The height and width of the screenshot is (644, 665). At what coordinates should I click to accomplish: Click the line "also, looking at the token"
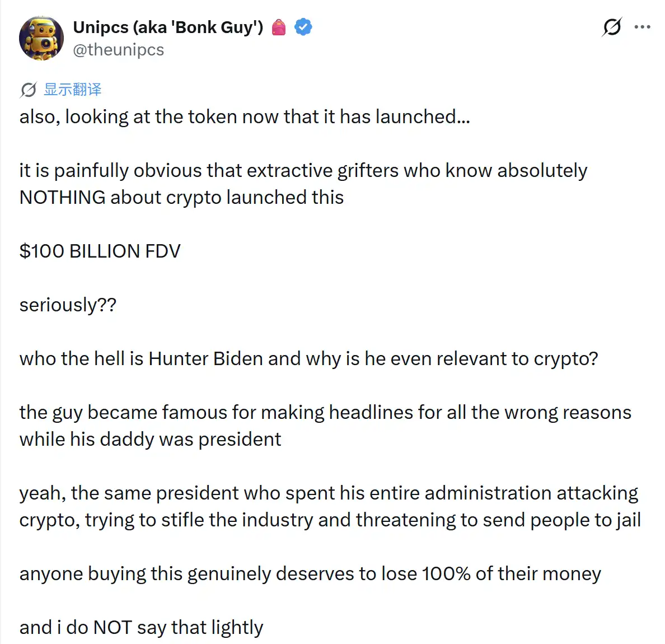tap(245, 116)
